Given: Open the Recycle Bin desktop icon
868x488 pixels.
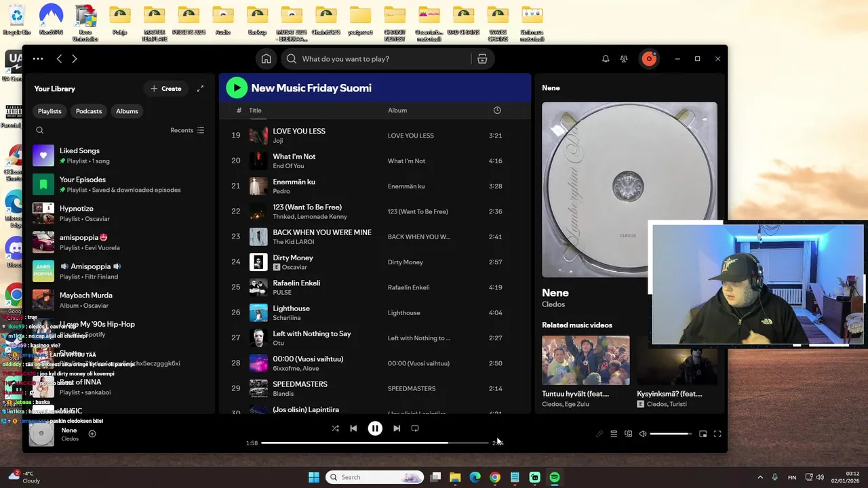Looking at the screenshot, I should 16,20.
